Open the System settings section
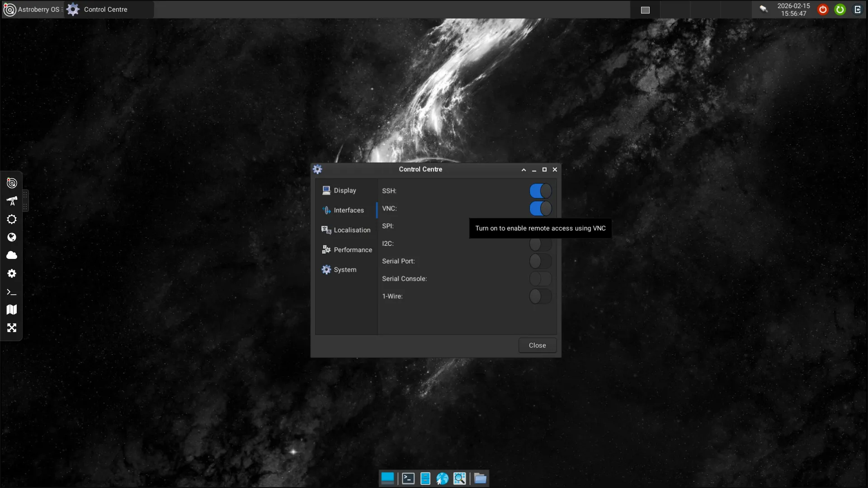 coord(345,270)
